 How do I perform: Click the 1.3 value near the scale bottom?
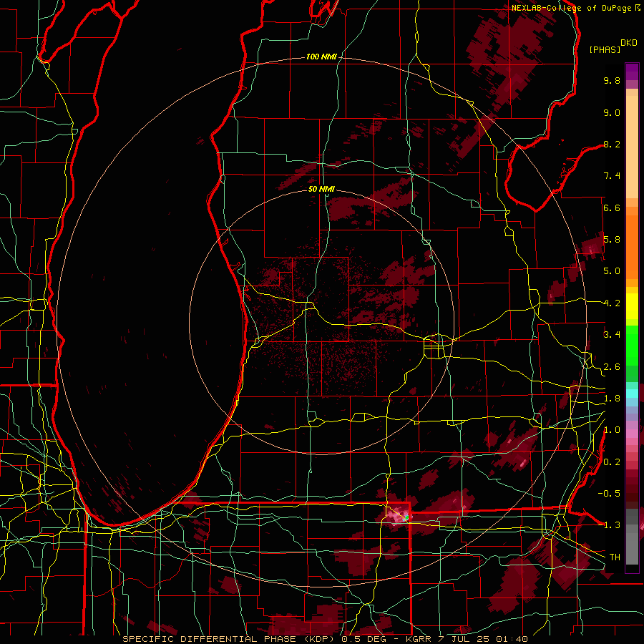pyautogui.click(x=612, y=525)
